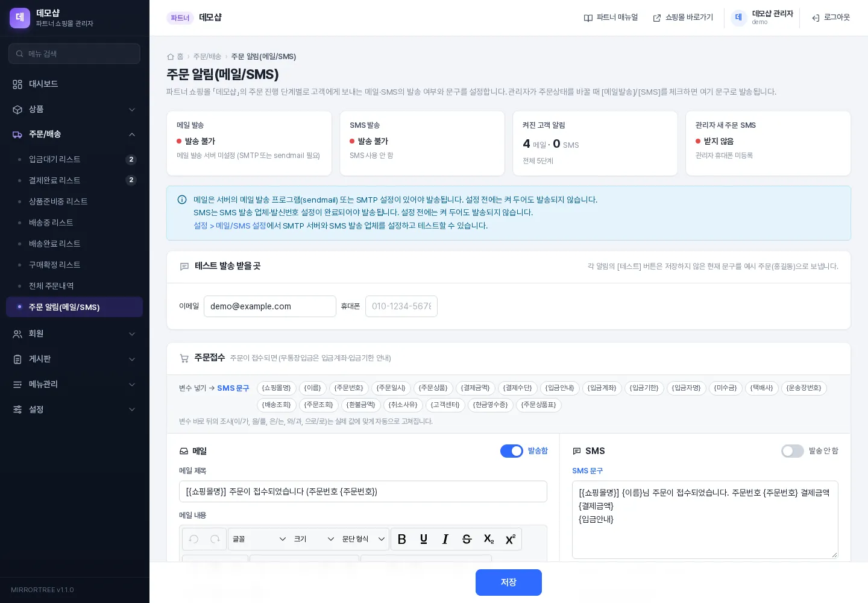Open the 크기 font size dropdown
Image resolution: width=868 pixels, height=603 pixels.
click(313, 539)
